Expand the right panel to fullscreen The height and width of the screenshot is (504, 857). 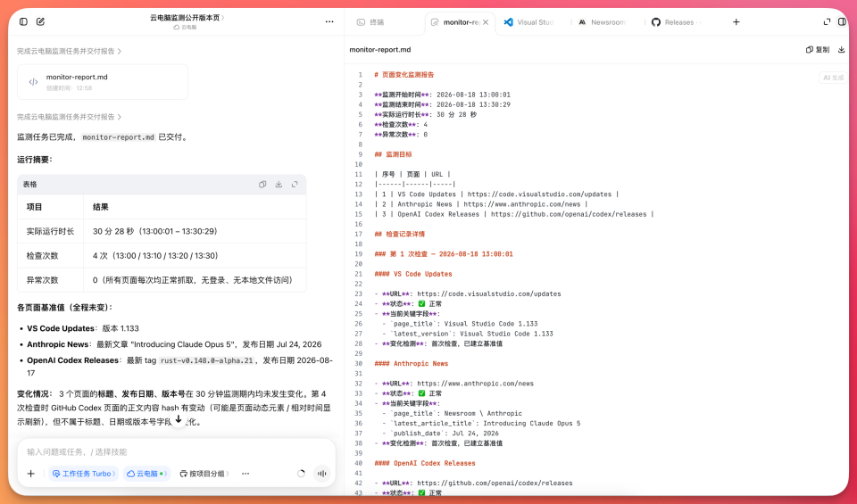(x=827, y=21)
